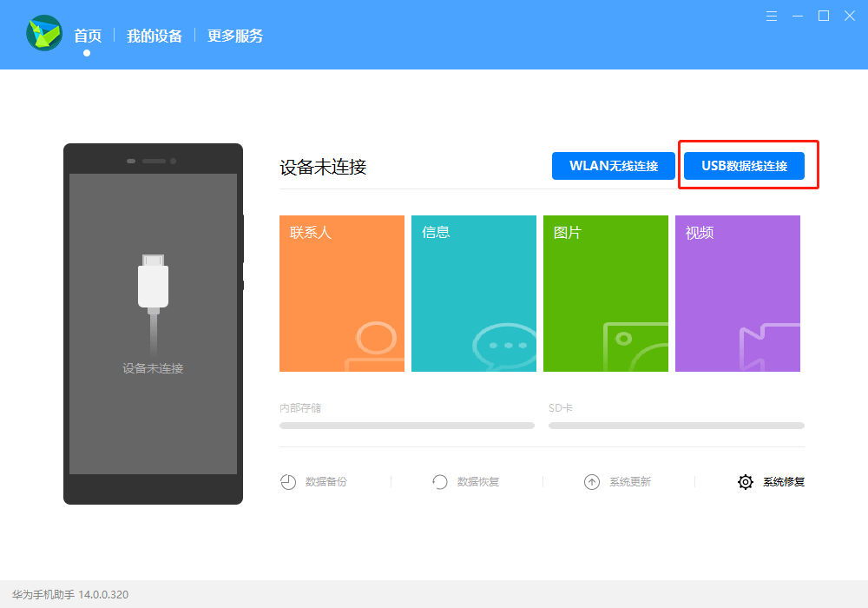This screenshot has height=608, width=868.
Task: Select the 系统更新 label
Action: point(630,482)
